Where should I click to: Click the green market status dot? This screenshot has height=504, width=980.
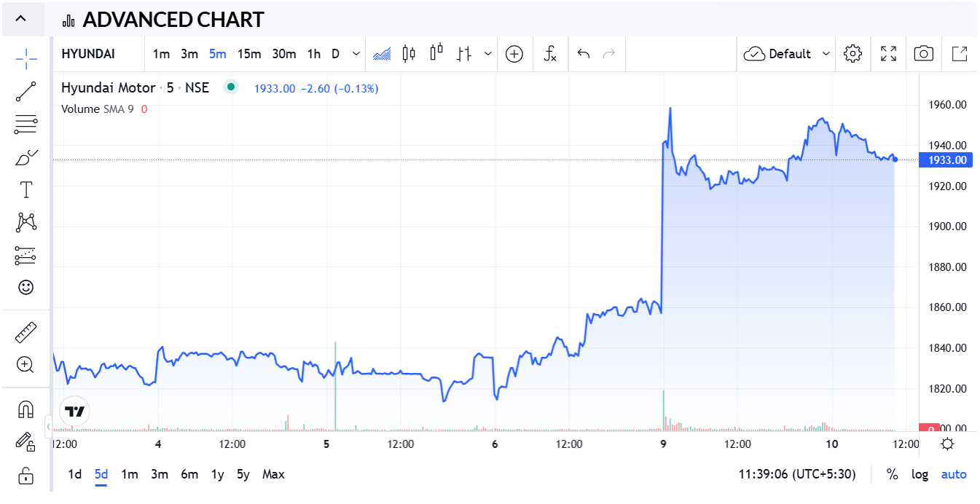point(231,87)
